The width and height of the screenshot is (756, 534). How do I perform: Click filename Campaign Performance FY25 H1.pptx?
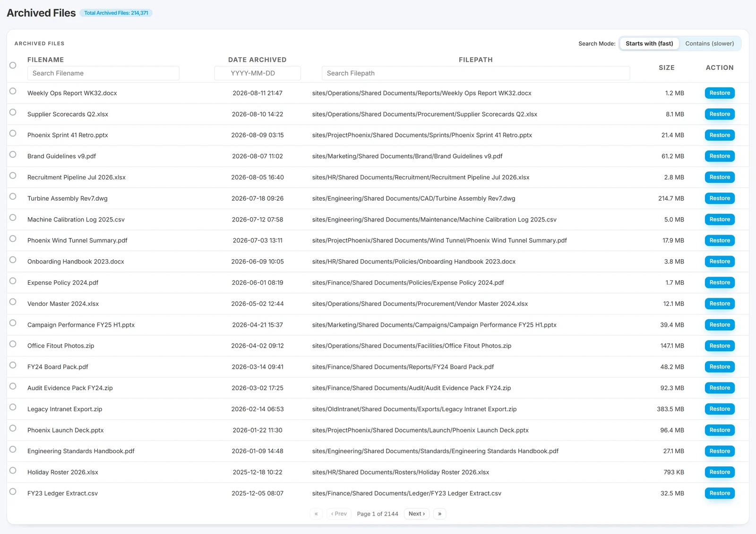click(81, 325)
